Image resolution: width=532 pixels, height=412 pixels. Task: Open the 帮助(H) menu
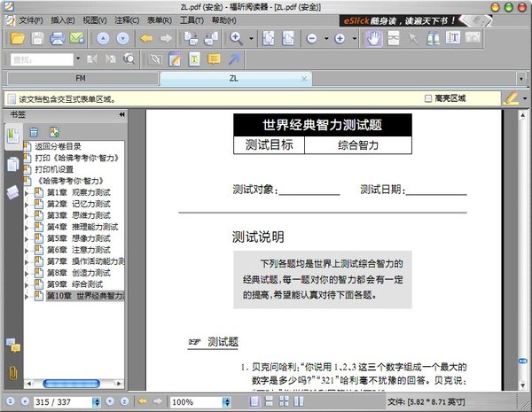coord(224,20)
